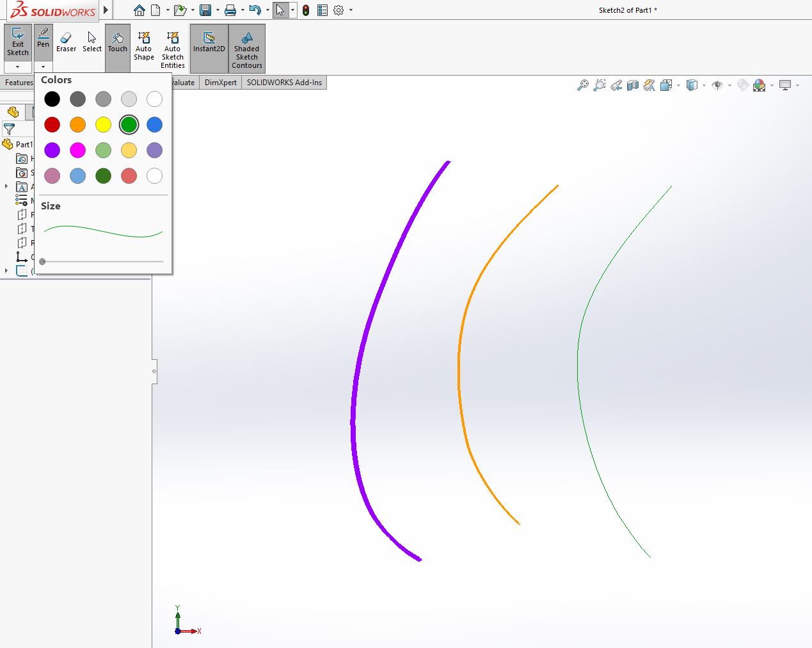The width and height of the screenshot is (812, 648).
Task: Click the Origin icon in the tree
Action: pyautogui.click(x=22, y=257)
